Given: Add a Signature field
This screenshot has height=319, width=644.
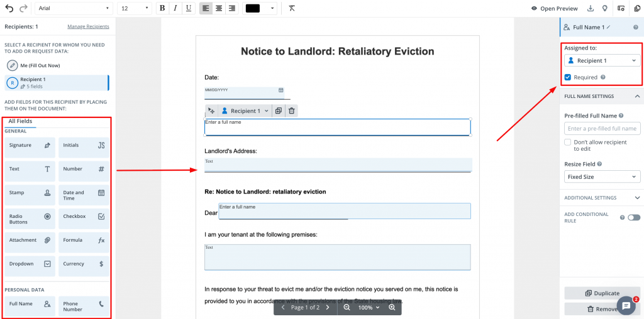Looking at the screenshot, I should (30, 147).
